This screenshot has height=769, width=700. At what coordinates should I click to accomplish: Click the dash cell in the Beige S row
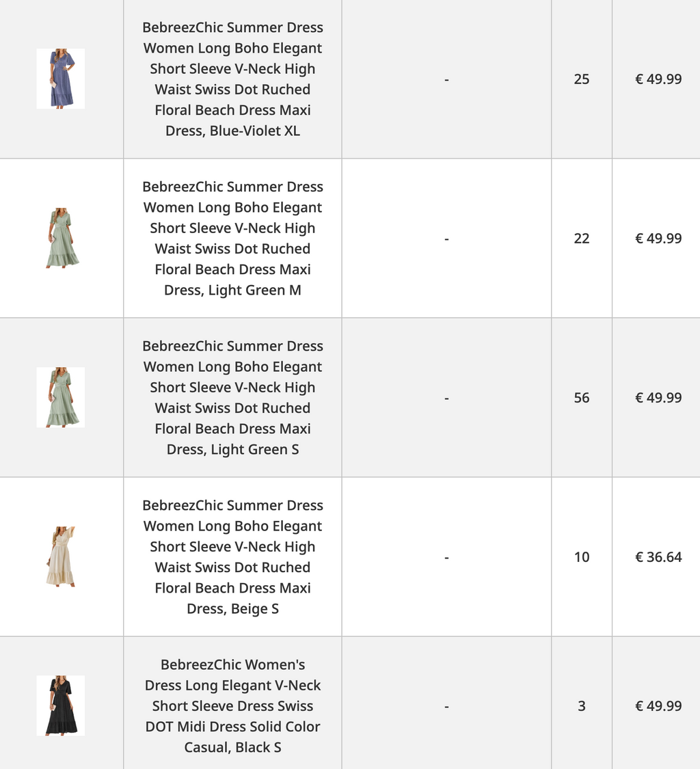coord(446,557)
